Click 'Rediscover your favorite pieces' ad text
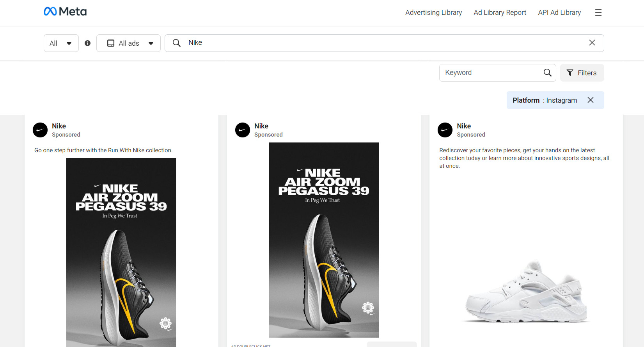The width and height of the screenshot is (644, 347). click(x=524, y=158)
